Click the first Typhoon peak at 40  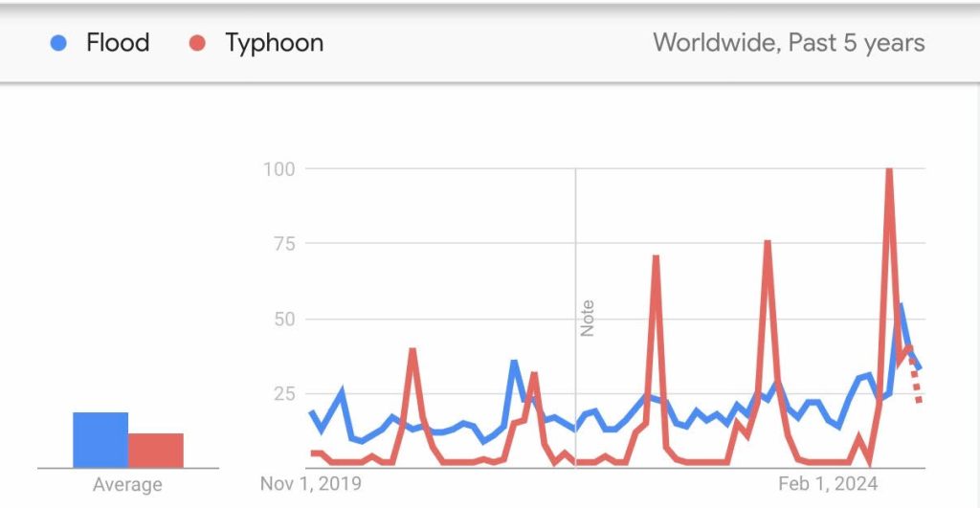coord(412,350)
